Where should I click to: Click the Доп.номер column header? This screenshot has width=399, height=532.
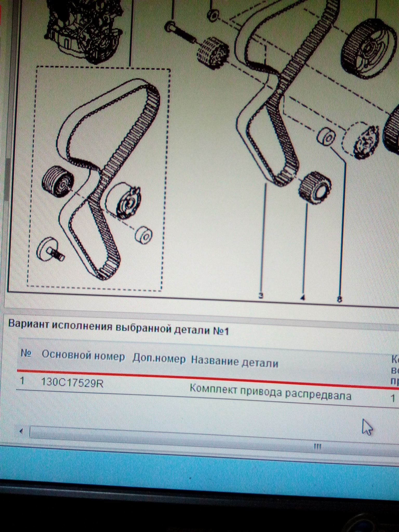(159, 359)
